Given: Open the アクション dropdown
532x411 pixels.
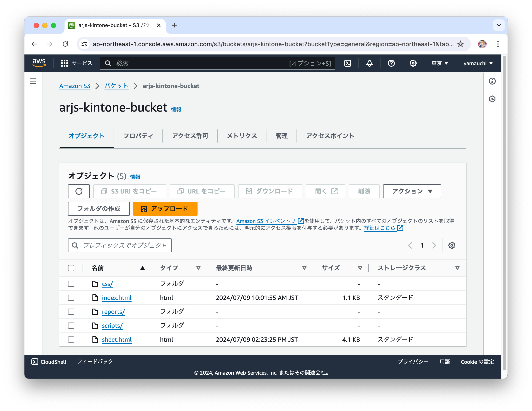Looking at the screenshot, I should click(x=412, y=191).
